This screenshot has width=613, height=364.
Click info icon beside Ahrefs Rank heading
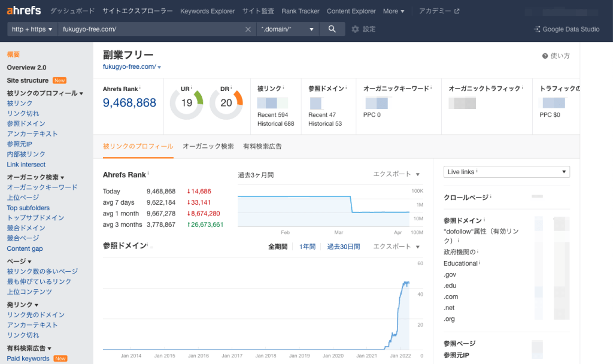(x=148, y=173)
